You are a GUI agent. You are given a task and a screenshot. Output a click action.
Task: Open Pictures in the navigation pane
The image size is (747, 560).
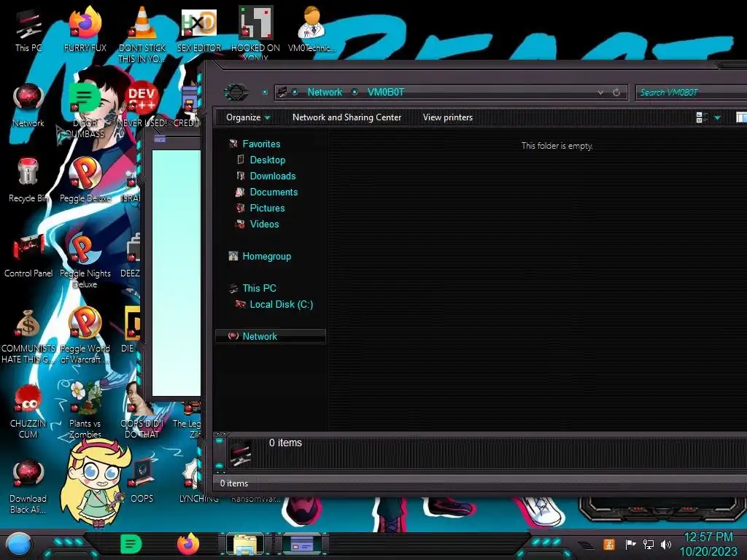267,208
